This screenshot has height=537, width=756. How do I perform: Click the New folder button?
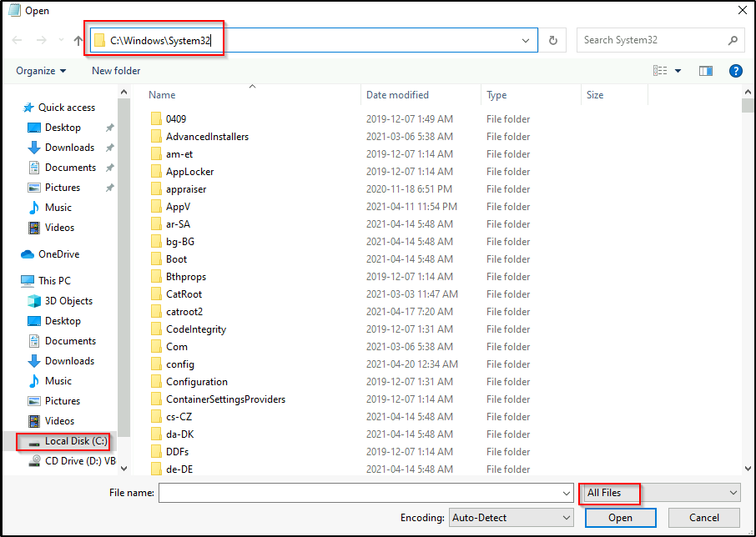tap(116, 71)
